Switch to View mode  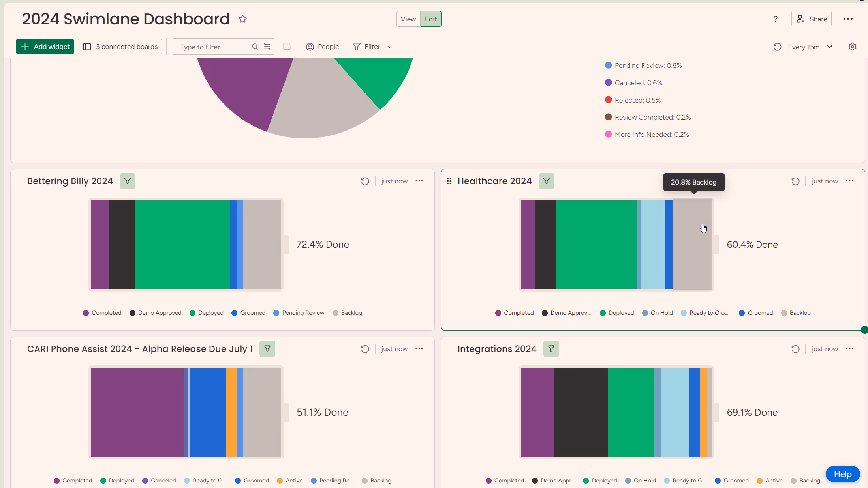tap(408, 19)
